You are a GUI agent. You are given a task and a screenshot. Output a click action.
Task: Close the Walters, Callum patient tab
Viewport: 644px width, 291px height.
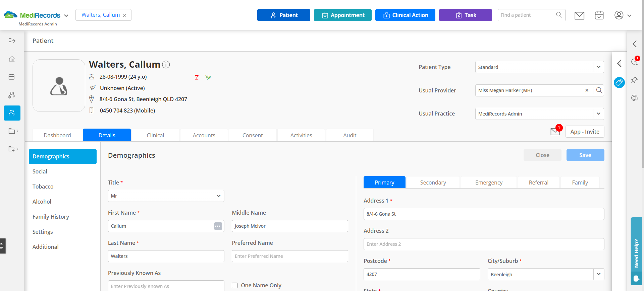[125, 15]
